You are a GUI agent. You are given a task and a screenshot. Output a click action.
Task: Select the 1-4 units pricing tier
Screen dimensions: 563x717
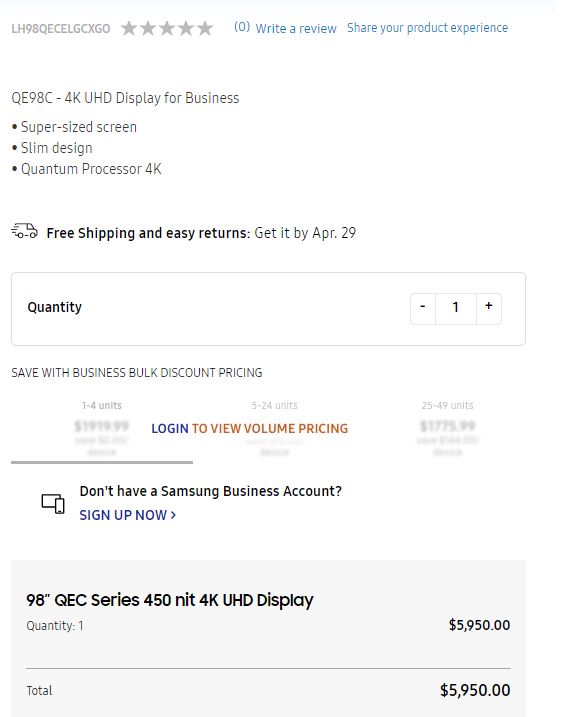(102, 429)
